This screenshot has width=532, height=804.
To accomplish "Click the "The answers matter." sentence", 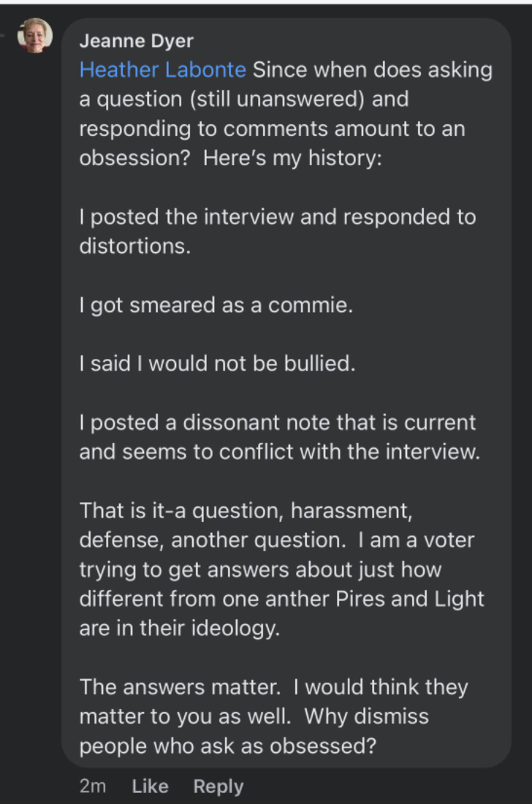I will (183, 687).
